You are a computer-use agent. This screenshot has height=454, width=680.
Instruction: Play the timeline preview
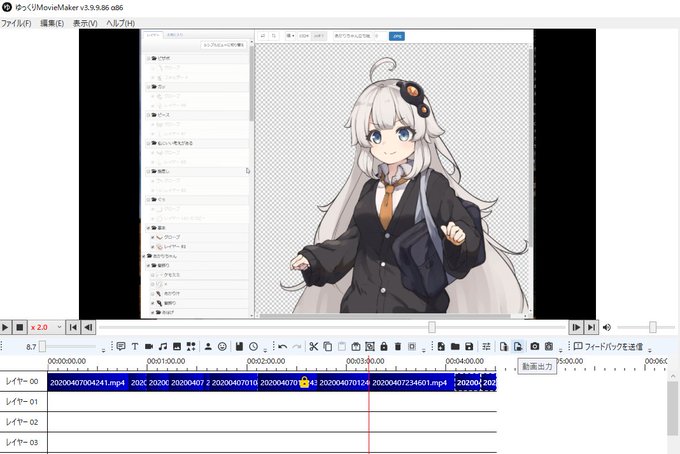click(x=5, y=327)
